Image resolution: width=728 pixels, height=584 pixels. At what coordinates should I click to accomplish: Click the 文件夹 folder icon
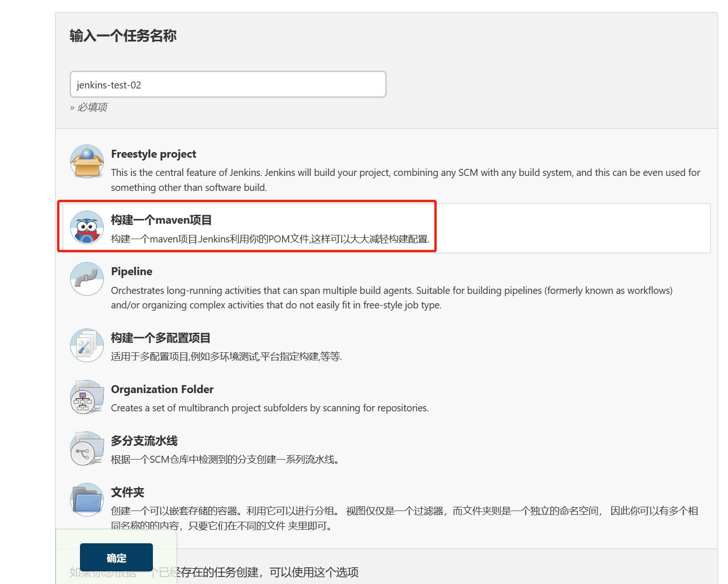(87, 500)
